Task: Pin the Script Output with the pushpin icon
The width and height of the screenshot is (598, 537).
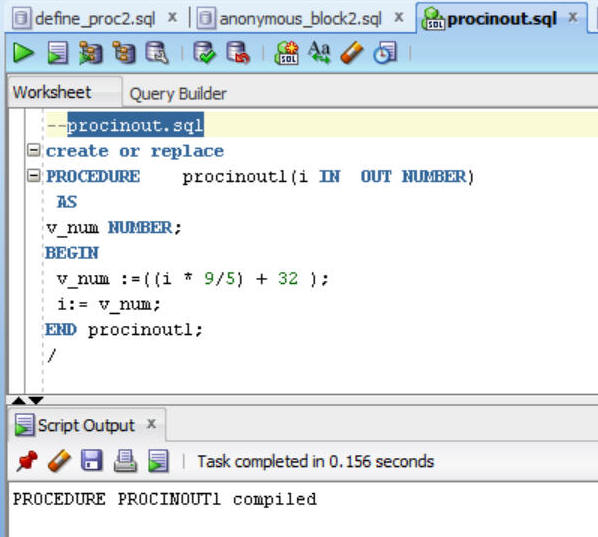Action: click(27, 461)
